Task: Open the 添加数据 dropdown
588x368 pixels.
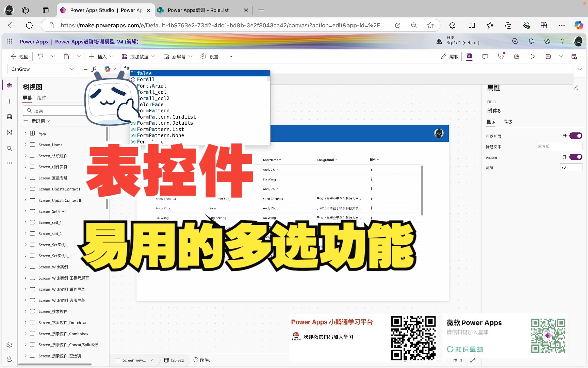Action: pyautogui.click(x=138, y=57)
